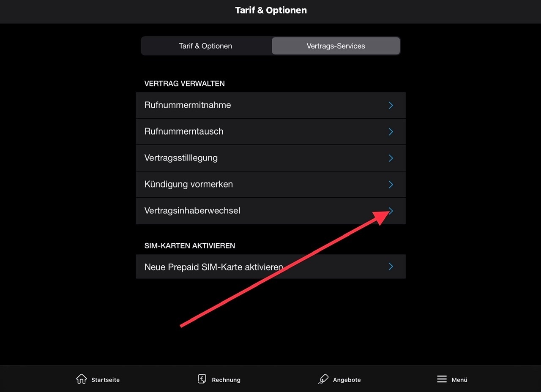The width and height of the screenshot is (541, 392).
Task: Click the chevron next to Rufnummermitnahme
Action: click(391, 105)
